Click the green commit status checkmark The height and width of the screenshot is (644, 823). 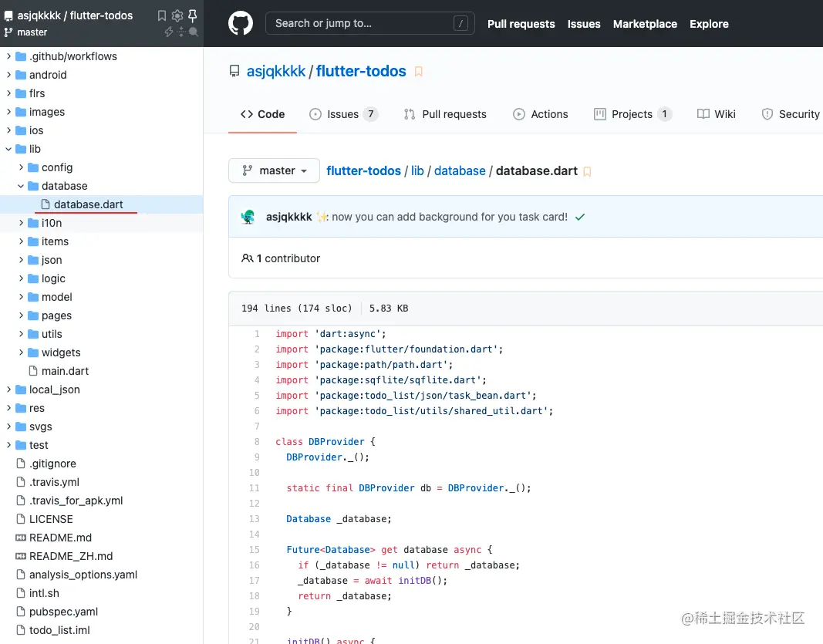[580, 217]
